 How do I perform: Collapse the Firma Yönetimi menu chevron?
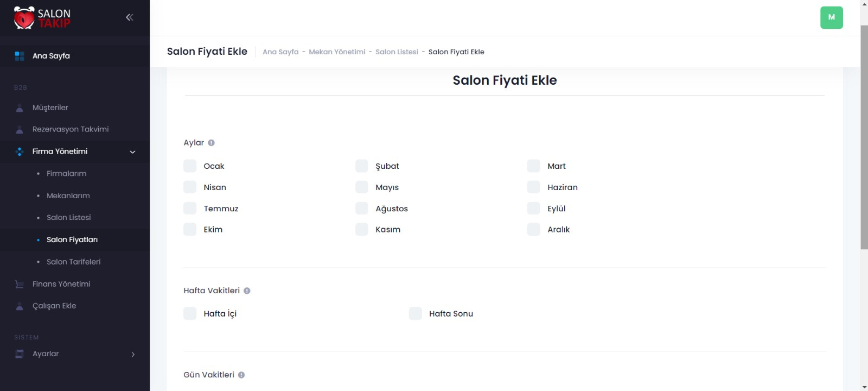[132, 152]
